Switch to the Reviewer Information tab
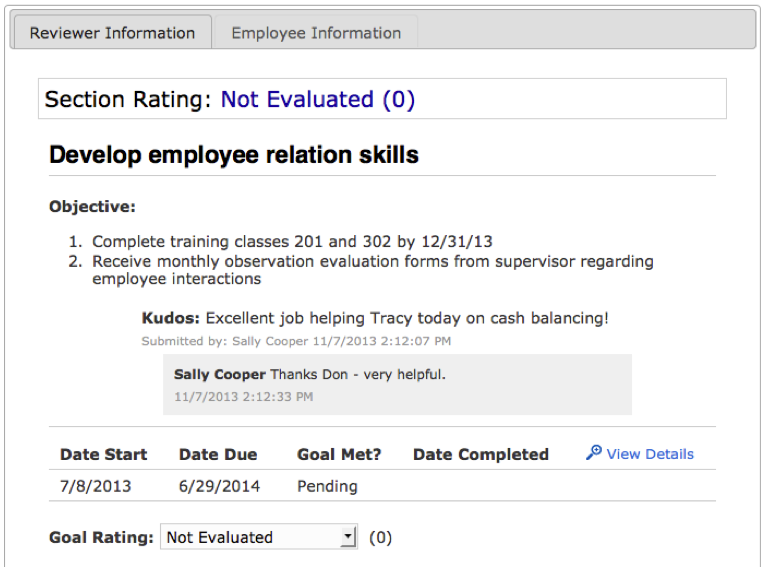Screen dimensions: 770x580 point(113,32)
